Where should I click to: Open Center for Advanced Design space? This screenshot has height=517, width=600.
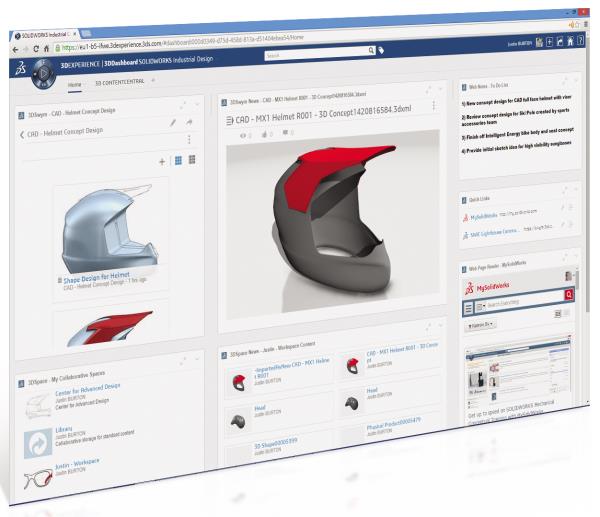point(88,390)
